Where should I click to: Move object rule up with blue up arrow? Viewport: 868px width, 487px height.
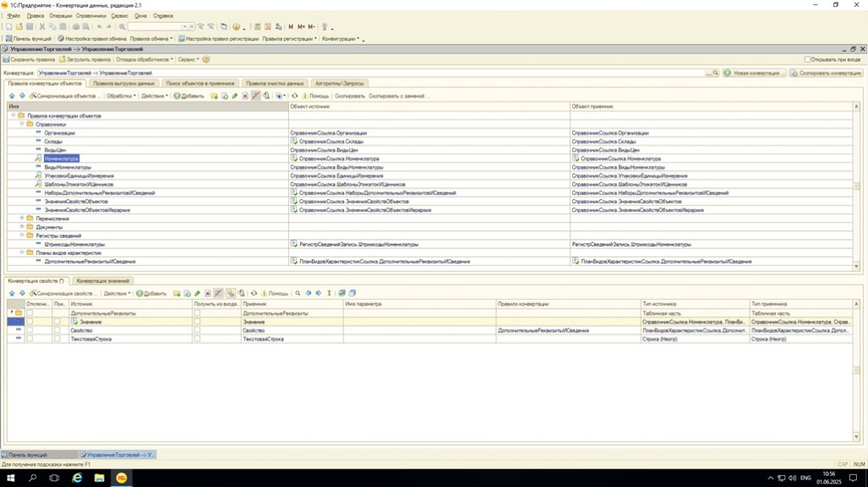pyautogui.click(x=12, y=96)
